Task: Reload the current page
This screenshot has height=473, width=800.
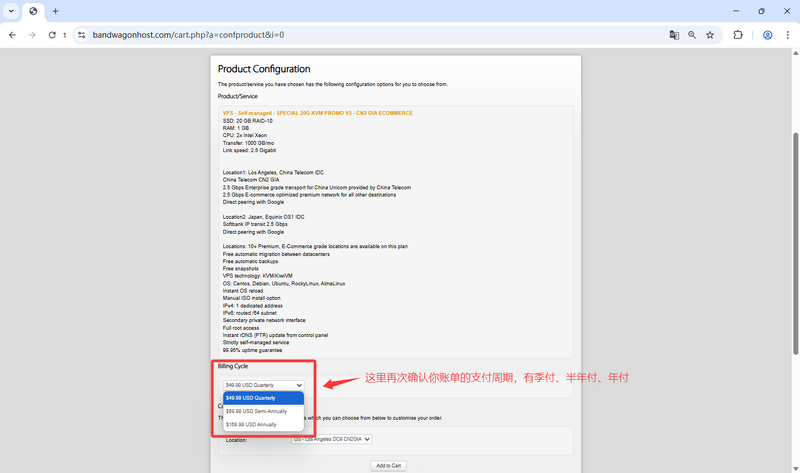Action: pyautogui.click(x=52, y=34)
